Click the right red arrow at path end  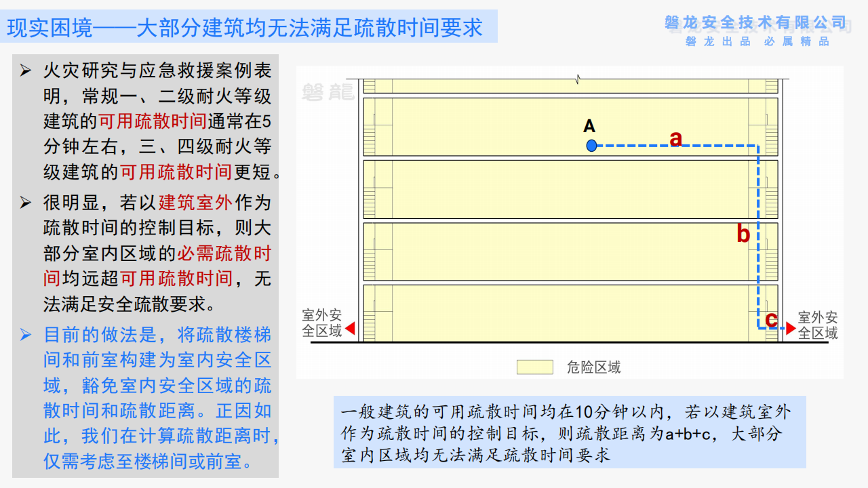[x=790, y=328]
